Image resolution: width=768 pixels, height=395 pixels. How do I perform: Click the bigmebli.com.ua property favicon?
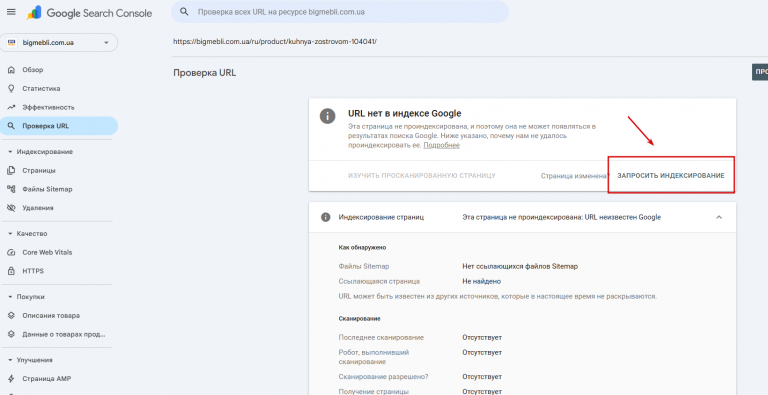(x=12, y=43)
